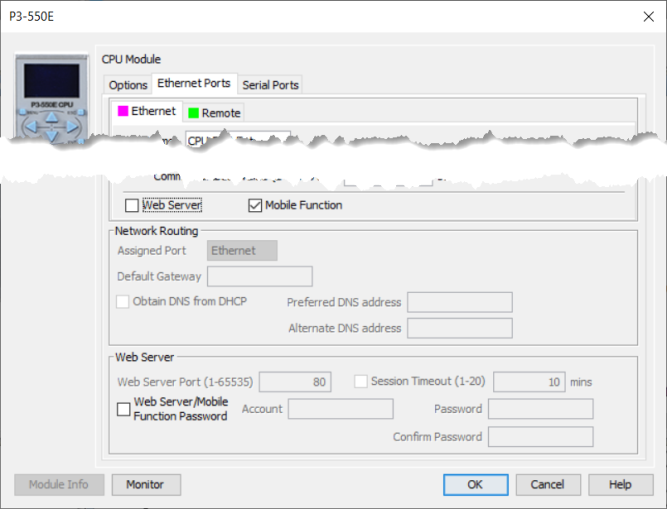The width and height of the screenshot is (667, 509).
Task: Click the OK button
Action: 475,484
